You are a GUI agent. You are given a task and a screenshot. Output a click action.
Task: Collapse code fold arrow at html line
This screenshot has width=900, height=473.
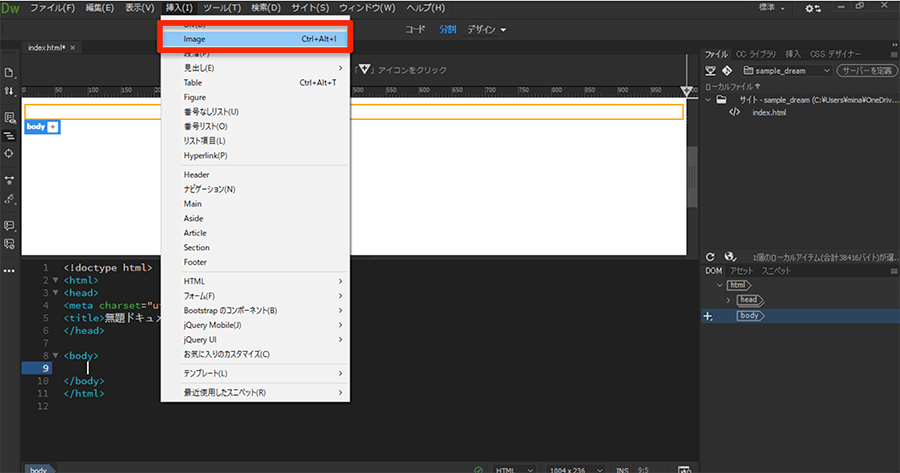coord(54,281)
